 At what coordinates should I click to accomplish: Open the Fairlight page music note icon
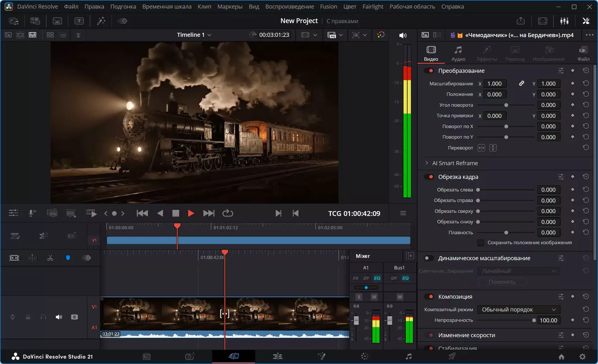click(x=409, y=356)
